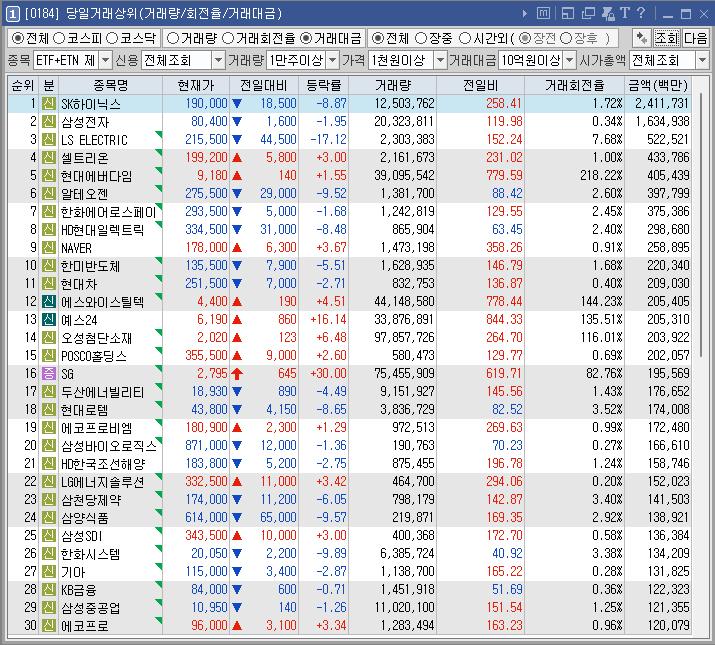The height and width of the screenshot is (645, 715).
Task: Open help with the question mark icon
Action: (641, 13)
